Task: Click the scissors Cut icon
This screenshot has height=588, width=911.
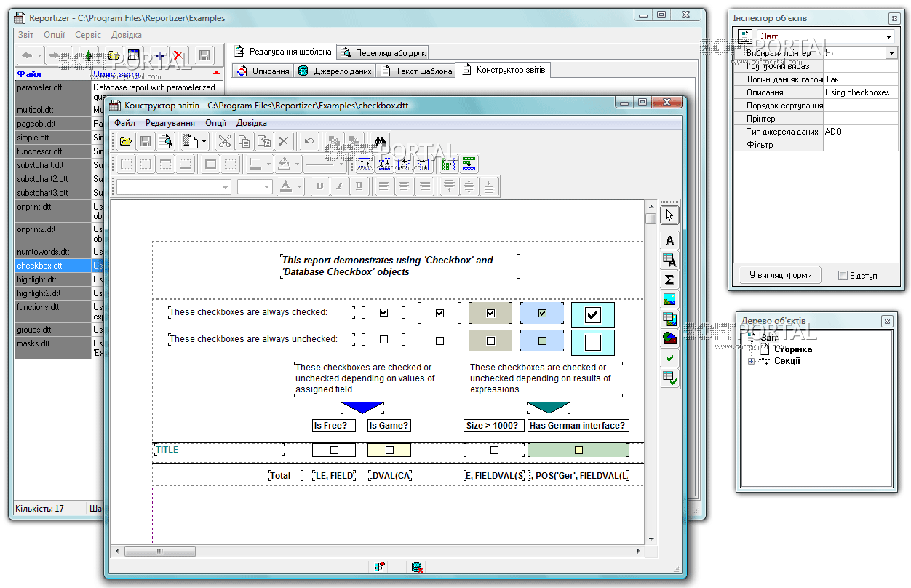Action: tap(224, 141)
